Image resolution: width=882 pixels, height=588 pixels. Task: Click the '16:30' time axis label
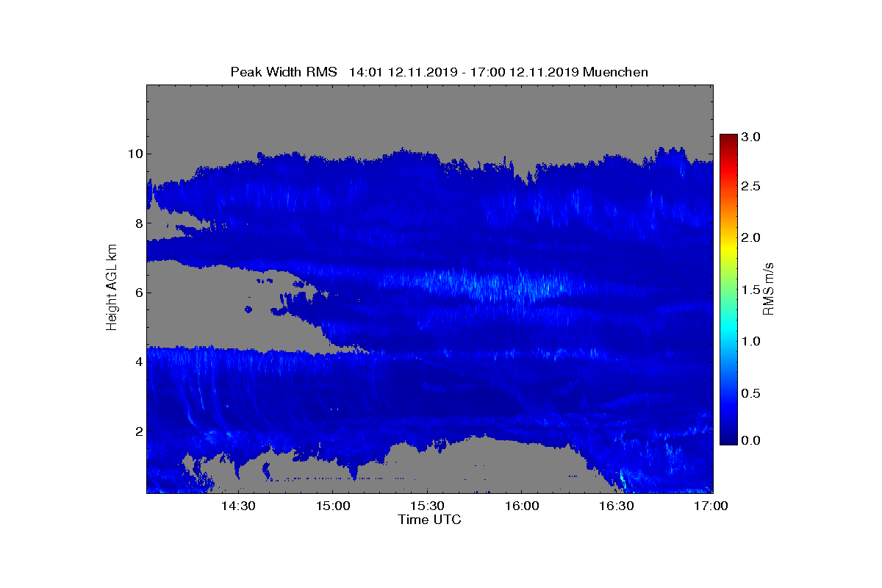click(x=617, y=506)
